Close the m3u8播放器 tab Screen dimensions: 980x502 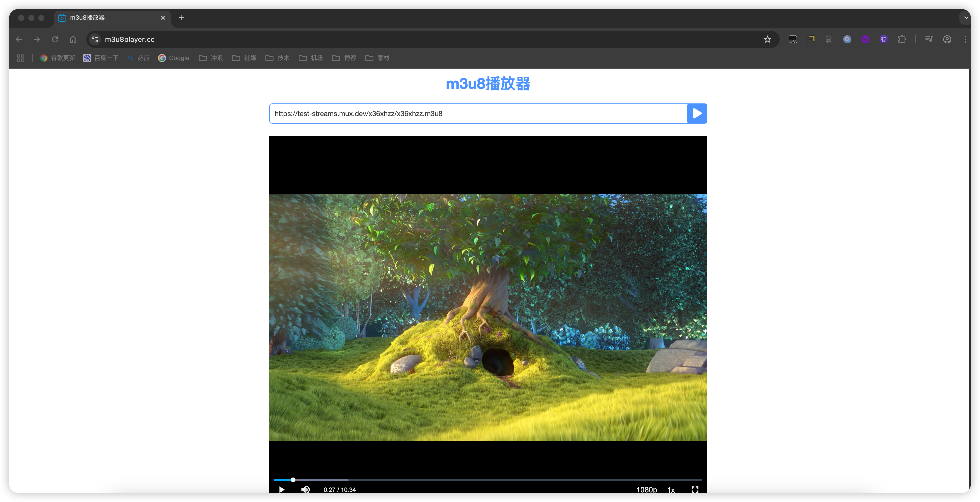[163, 18]
